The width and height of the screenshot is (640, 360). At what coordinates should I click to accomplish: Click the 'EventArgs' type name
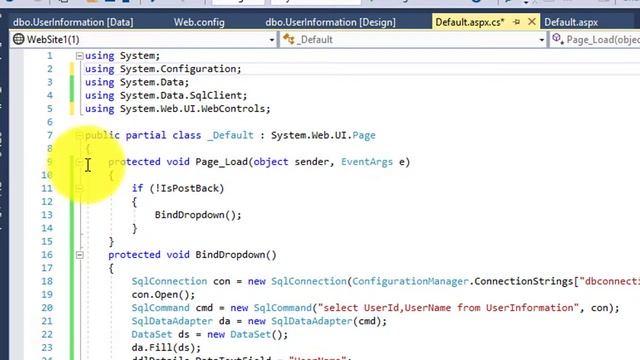367,162
